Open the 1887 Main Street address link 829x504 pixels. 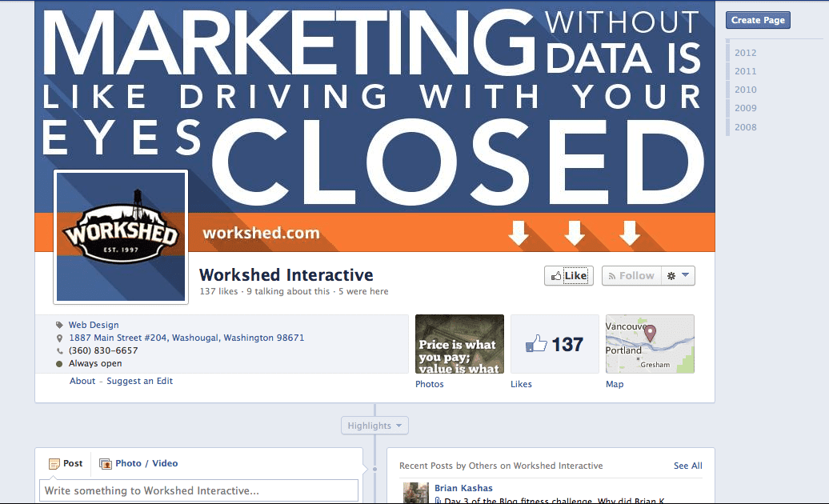(x=186, y=338)
